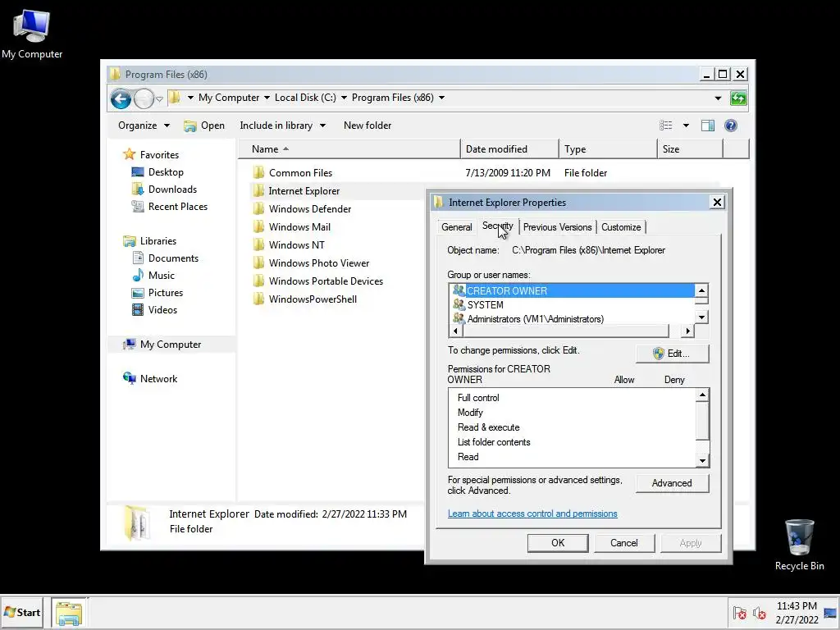Select Administrators (VM1\Administrators) entry
840x630 pixels.
572,319
